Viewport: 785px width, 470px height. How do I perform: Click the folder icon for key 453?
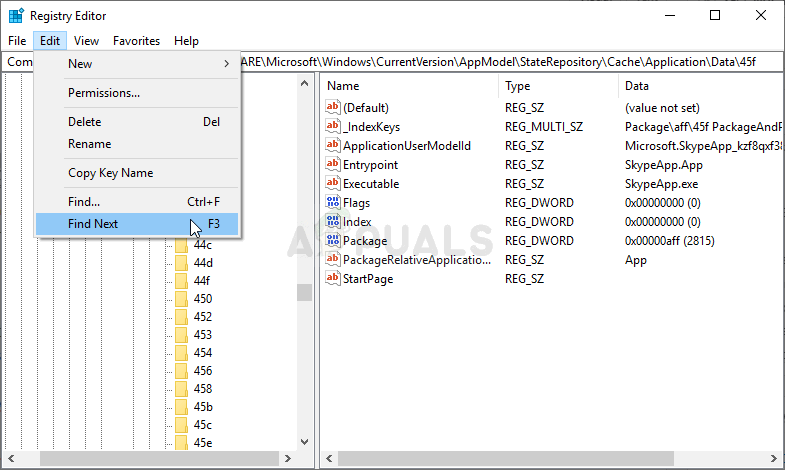(181, 335)
